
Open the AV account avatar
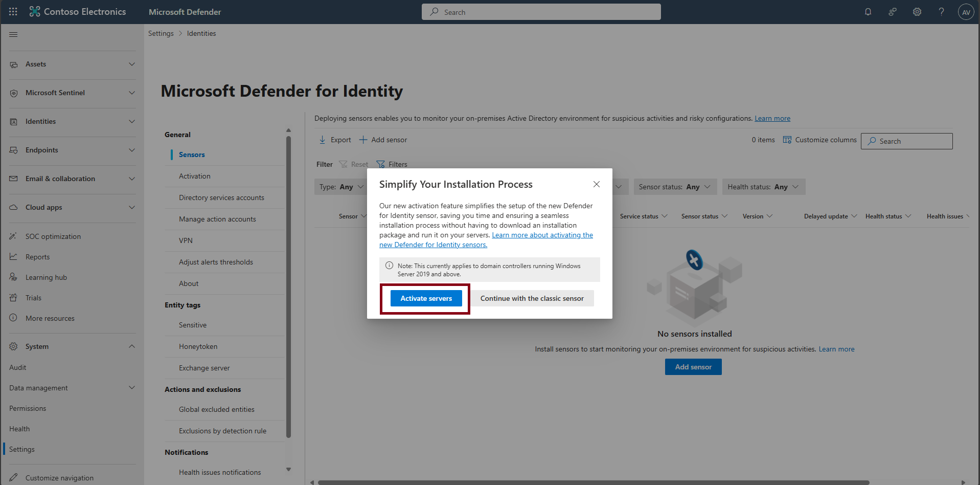(x=966, y=12)
